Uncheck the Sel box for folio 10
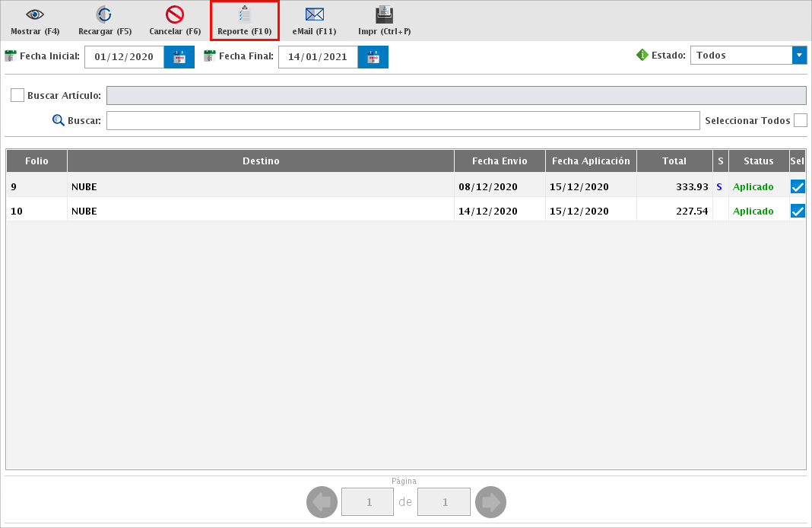812x528 pixels. pos(798,211)
